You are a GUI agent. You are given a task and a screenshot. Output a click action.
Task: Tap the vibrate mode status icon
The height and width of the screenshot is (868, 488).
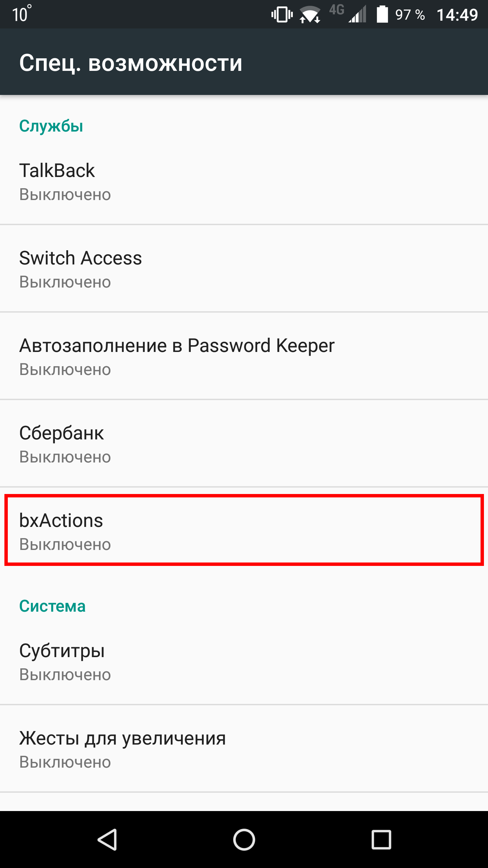coord(282,15)
